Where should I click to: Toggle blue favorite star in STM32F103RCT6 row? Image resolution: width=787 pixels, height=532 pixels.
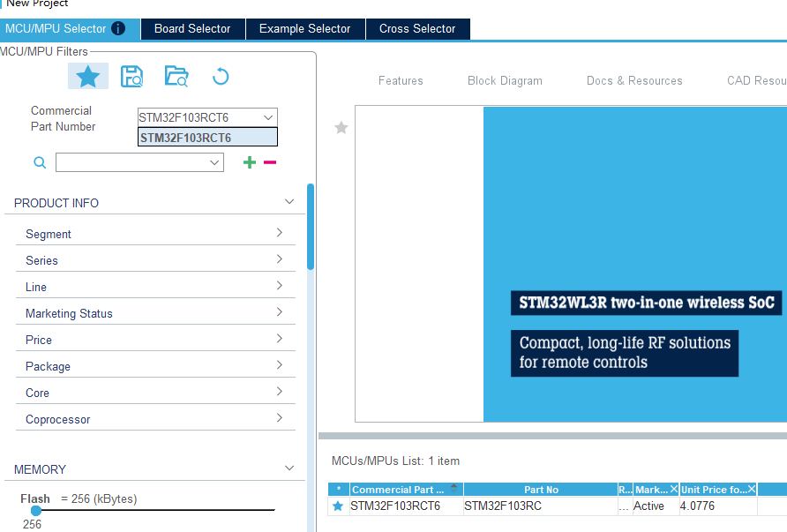click(x=338, y=506)
